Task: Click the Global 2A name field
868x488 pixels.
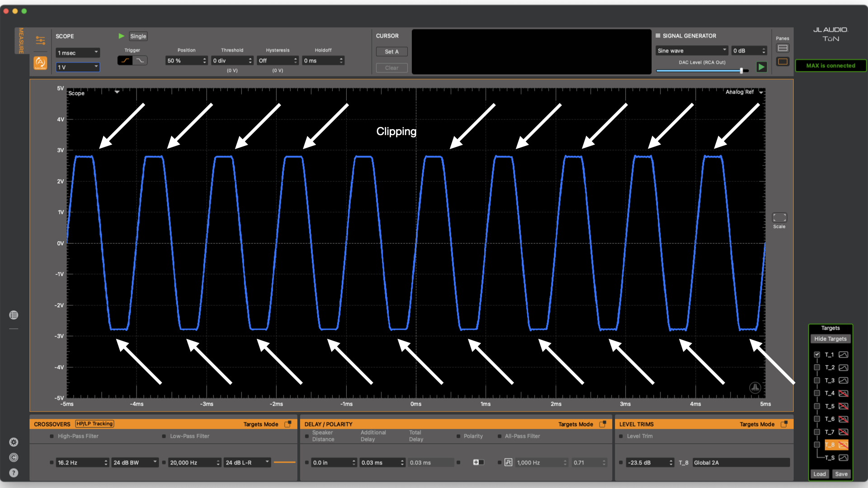Action: pyautogui.click(x=741, y=463)
